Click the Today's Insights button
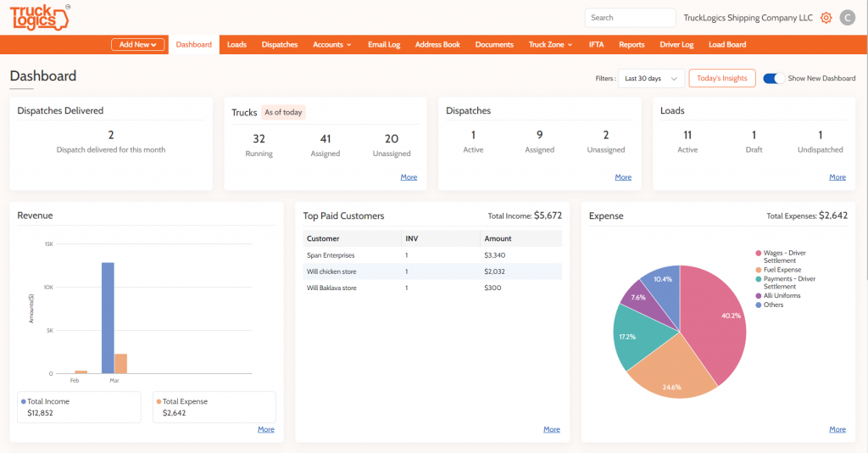The width and height of the screenshot is (868, 453). [x=722, y=78]
